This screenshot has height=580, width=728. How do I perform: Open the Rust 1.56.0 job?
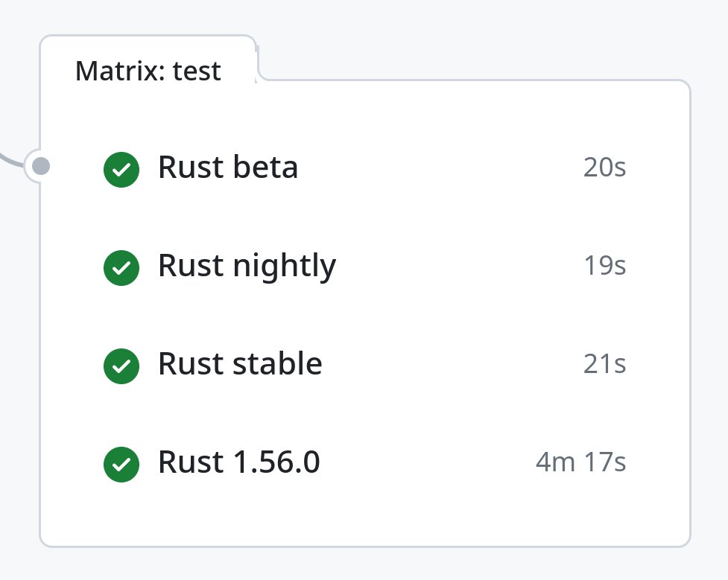[239, 463]
